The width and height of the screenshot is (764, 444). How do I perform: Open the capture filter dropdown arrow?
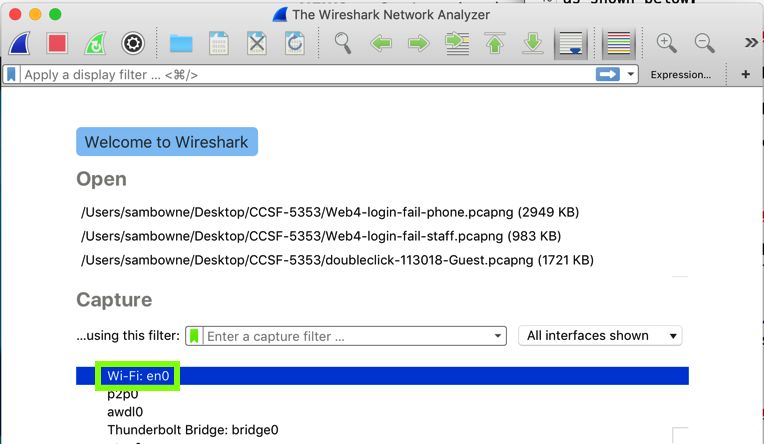click(x=498, y=336)
